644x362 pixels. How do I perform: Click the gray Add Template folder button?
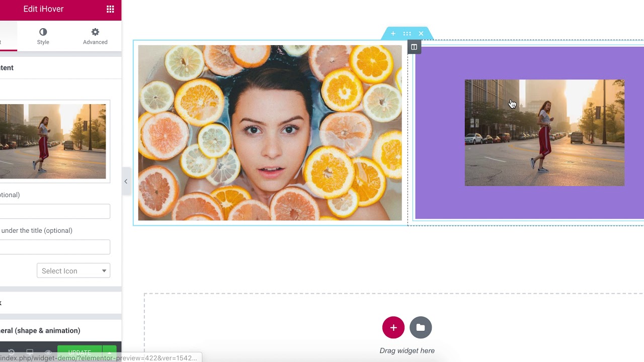(x=421, y=327)
